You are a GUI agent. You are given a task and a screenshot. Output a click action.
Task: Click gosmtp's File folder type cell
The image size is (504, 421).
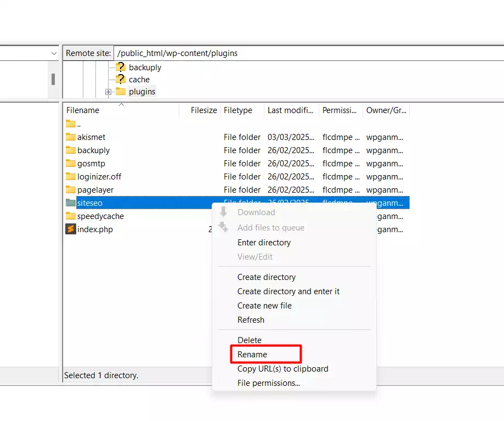pyautogui.click(x=242, y=164)
